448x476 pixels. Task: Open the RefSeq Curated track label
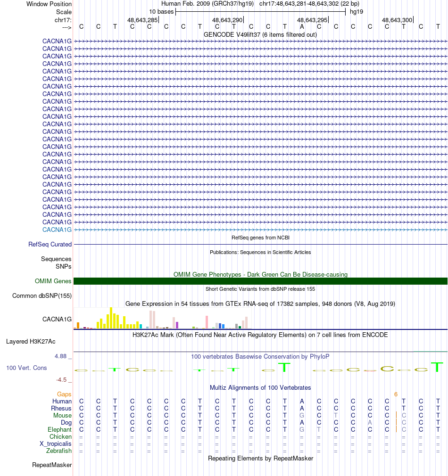click(50, 245)
